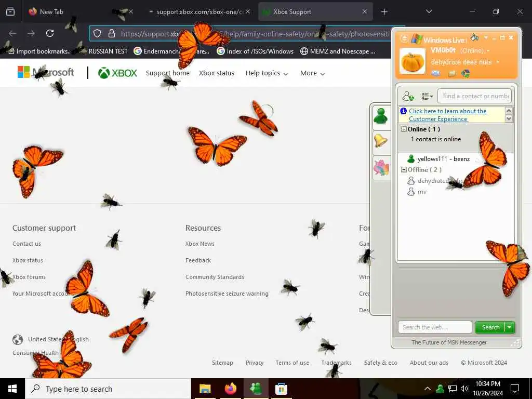Click the browser Forward arrow
Image resolution: width=532 pixels, height=399 pixels.
[x=31, y=33]
